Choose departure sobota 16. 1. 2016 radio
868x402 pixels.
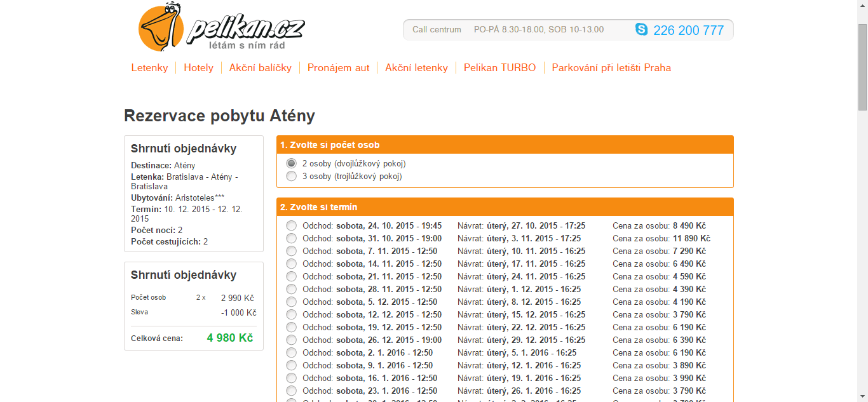coord(292,378)
